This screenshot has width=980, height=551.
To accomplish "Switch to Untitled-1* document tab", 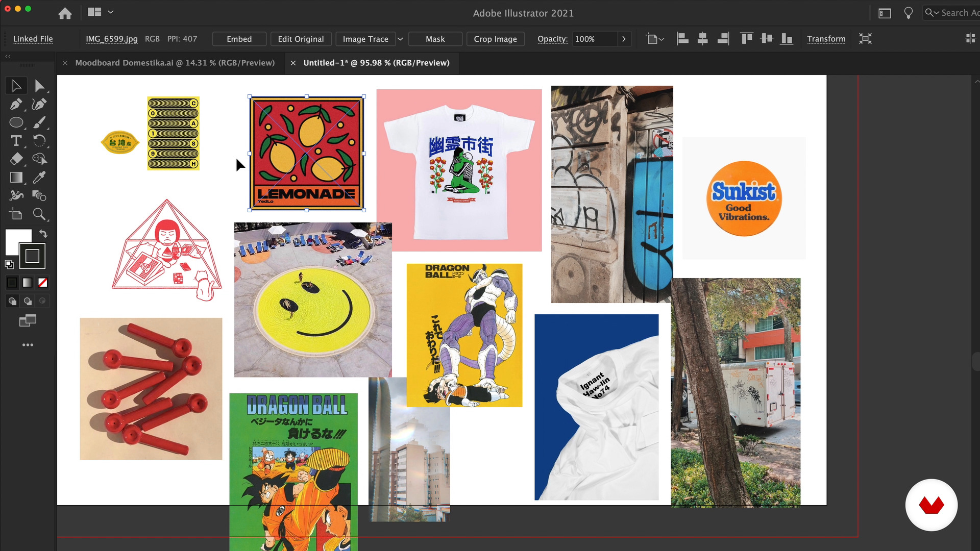I will click(376, 63).
